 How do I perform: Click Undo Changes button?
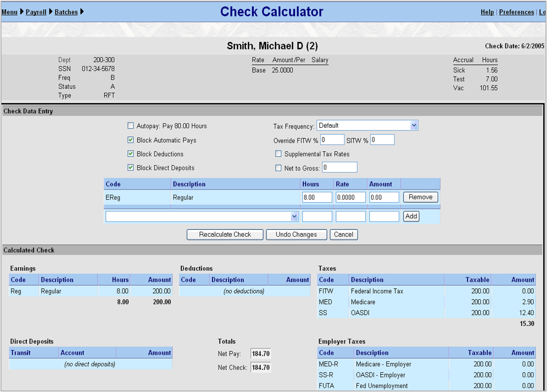[x=296, y=235]
